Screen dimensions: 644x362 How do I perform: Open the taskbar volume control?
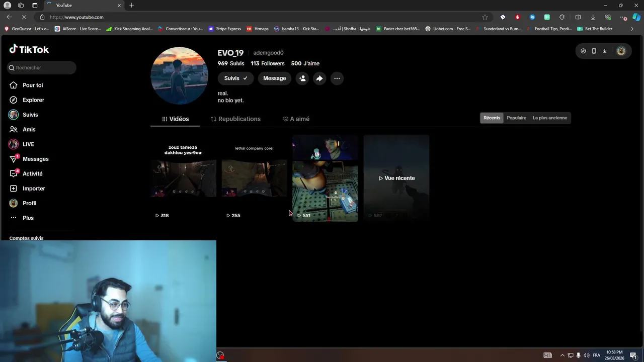[587, 355]
